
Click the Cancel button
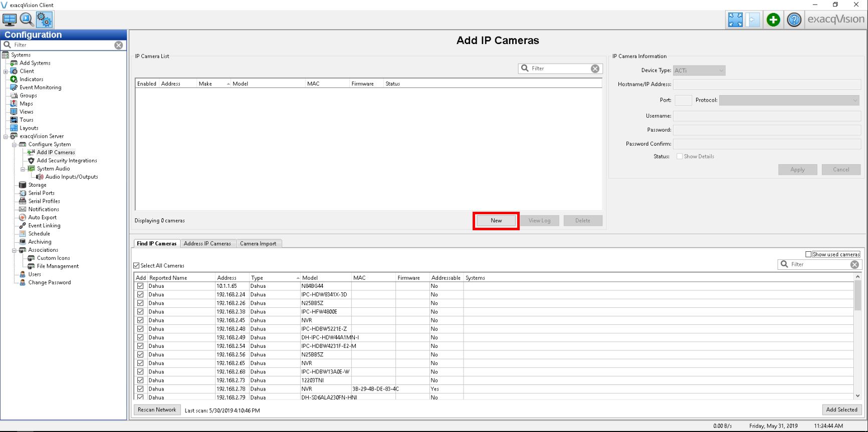point(841,170)
